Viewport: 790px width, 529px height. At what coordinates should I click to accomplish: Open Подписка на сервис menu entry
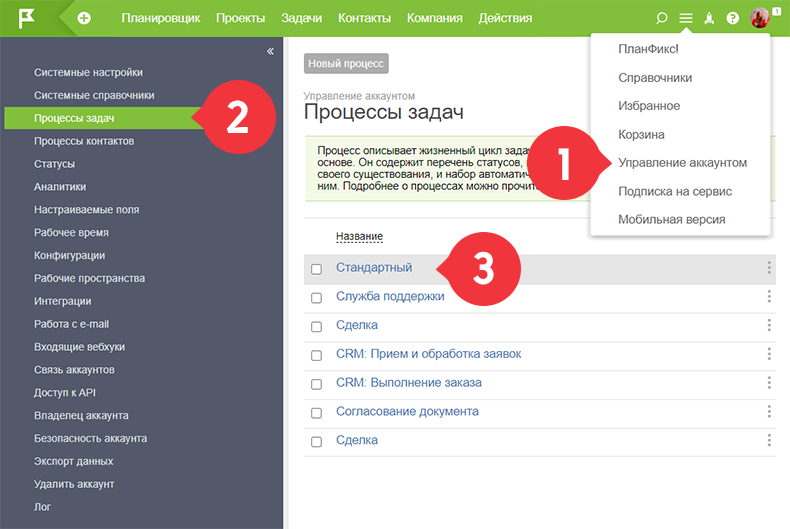tap(675, 191)
